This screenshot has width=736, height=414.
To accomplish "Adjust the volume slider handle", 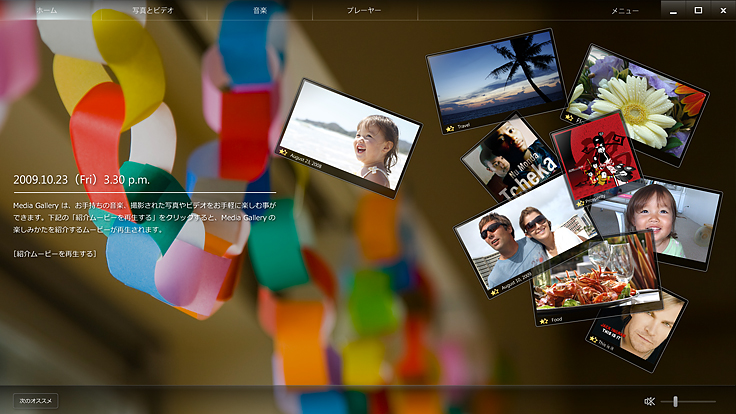I will click(x=677, y=401).
